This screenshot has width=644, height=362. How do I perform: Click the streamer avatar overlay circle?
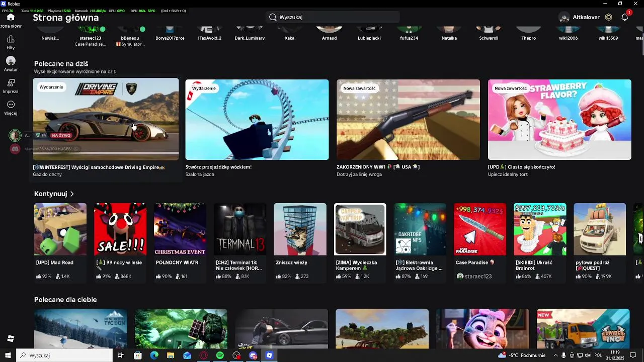tap(15, 135)
